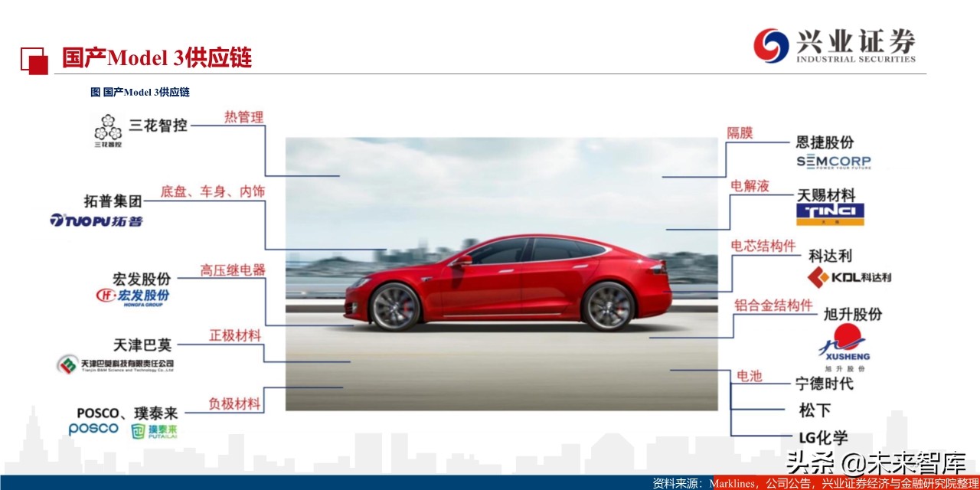Viewport: 980px width, 490px height.
Task: Click the 国产Model 3供应链 slide title
Action: tap(157, 58)
